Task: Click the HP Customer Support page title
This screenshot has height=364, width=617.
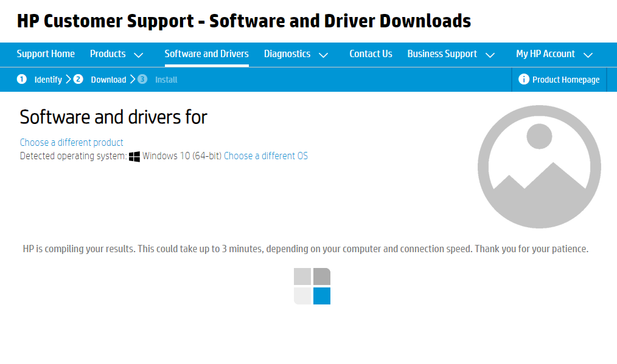Action: [x=243, y=21]
